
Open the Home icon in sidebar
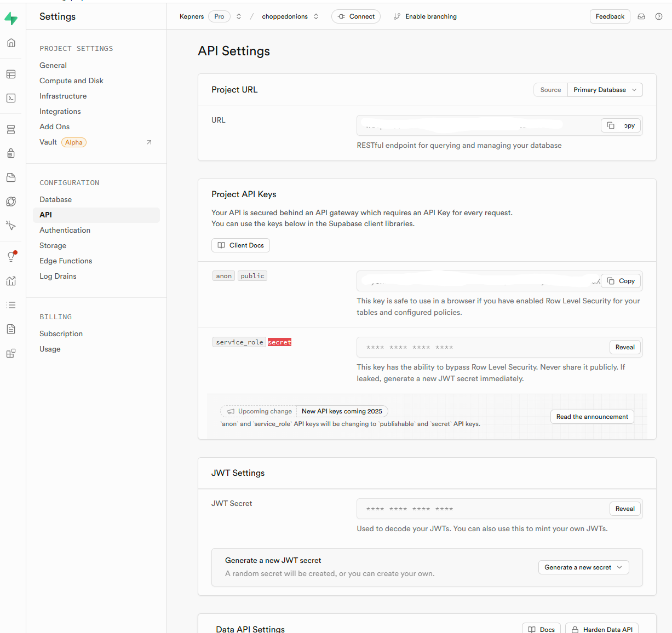[11, 43]
